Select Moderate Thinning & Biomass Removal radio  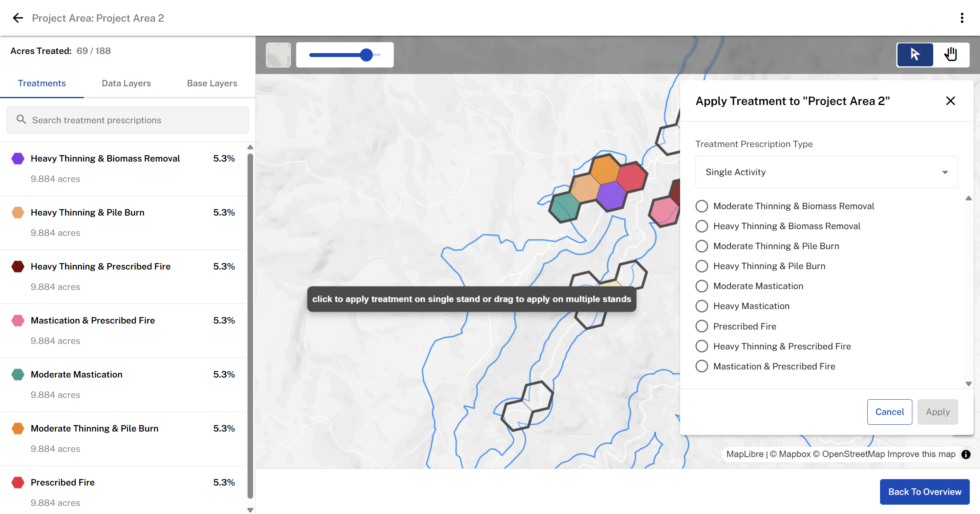[702, 206]
